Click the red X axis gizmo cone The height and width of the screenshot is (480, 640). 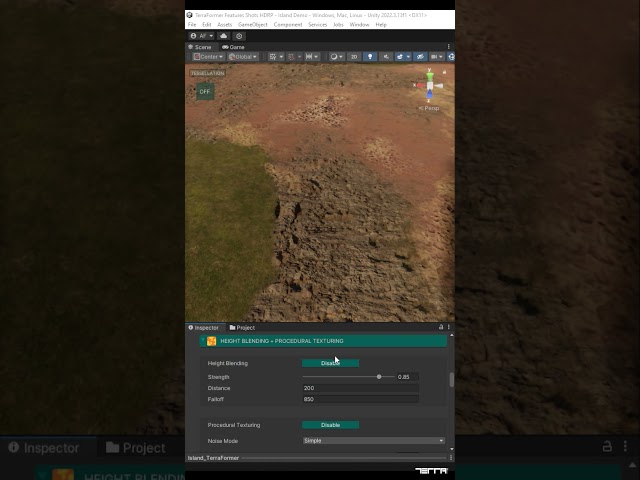420,85
